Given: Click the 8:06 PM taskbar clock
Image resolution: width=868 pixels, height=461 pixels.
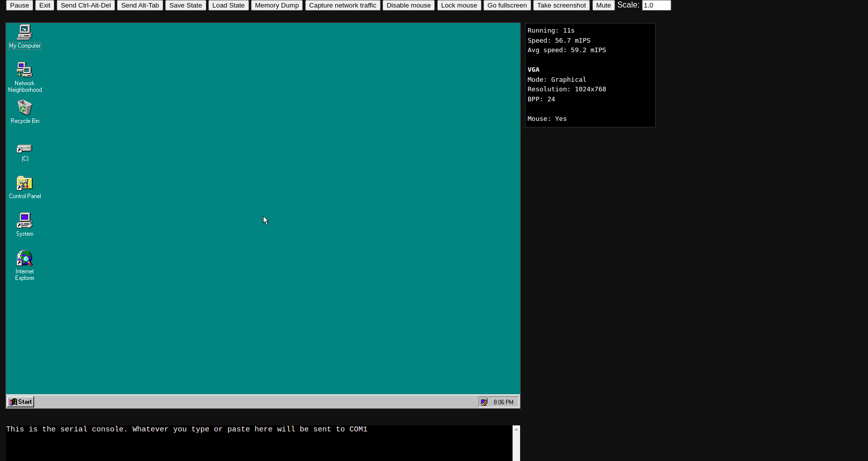Looking at the screenshot, I should click(503, 402).
